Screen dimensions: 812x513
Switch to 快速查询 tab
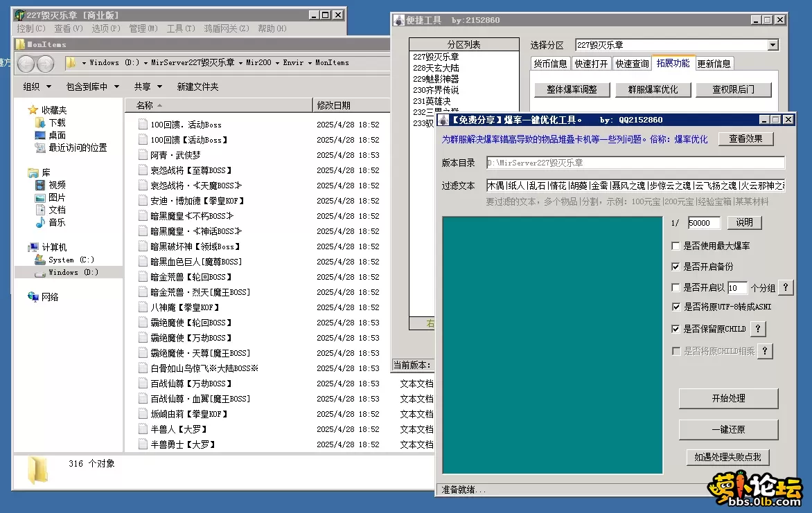click(x=632, y=64)
